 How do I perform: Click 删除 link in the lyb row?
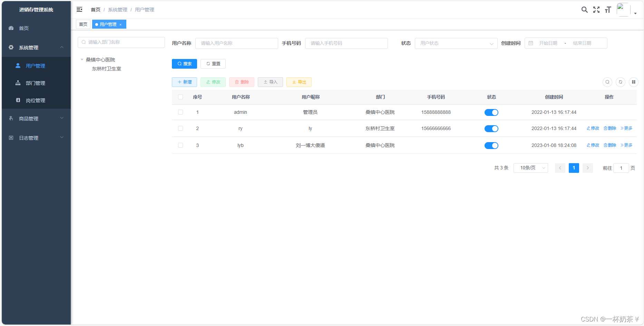(x=610, y=145)
